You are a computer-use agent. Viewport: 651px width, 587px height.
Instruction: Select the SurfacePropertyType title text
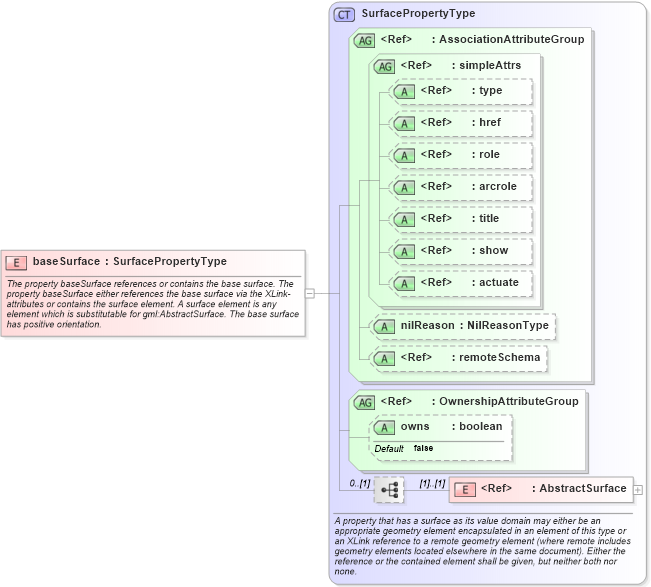tap(418, 14)
